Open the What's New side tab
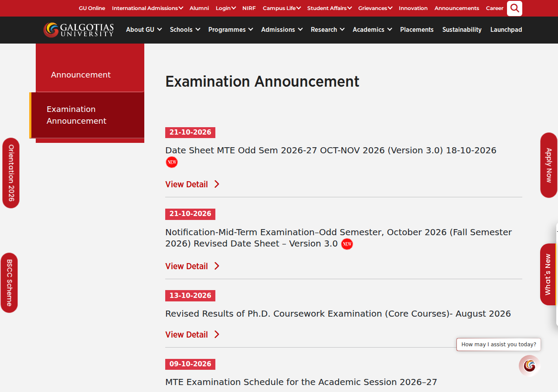558x392 pixels. tap(548, 274)
